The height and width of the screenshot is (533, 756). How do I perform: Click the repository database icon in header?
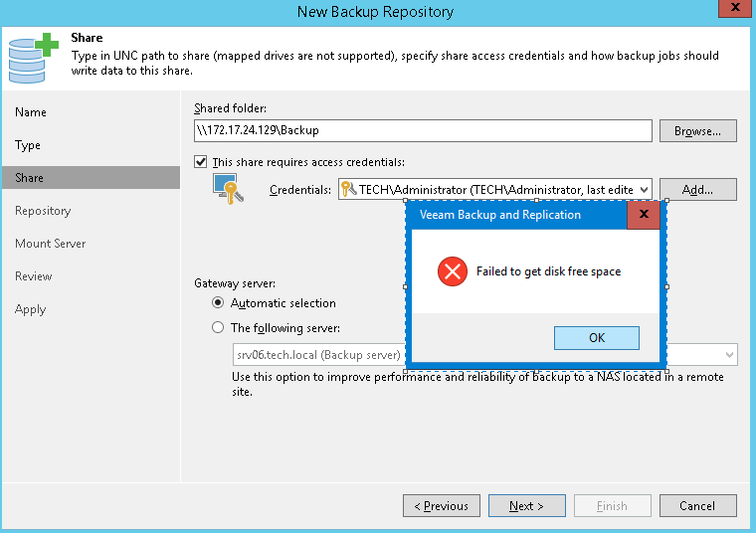[32, 55]
